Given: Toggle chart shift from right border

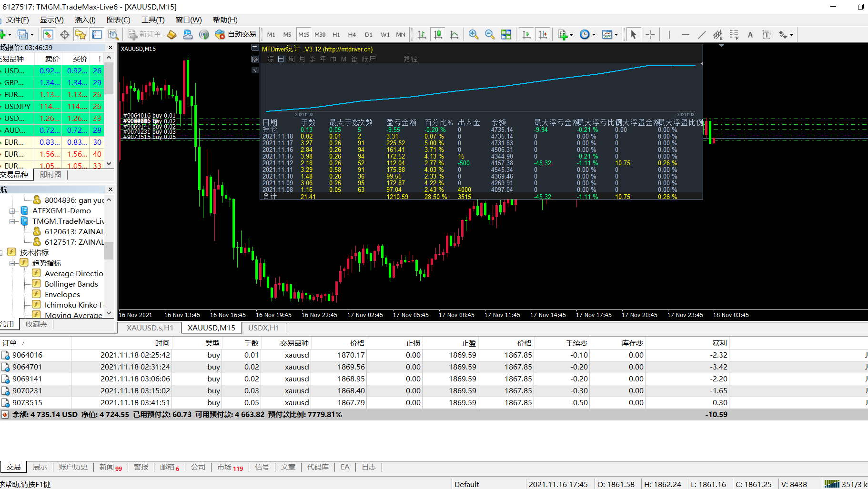Looking at the screenshot, I should [543, 34].
